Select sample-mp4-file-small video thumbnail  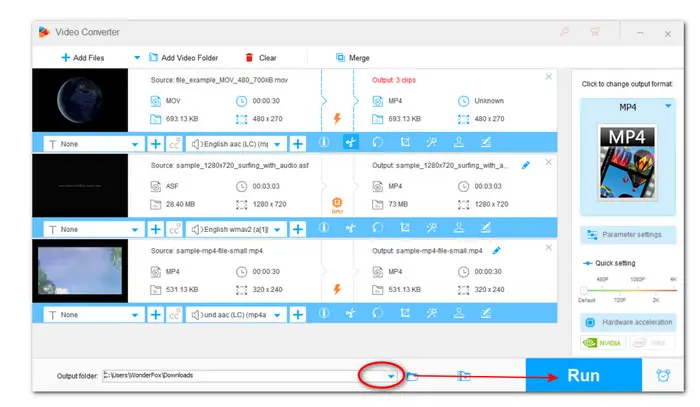point(80,271)
